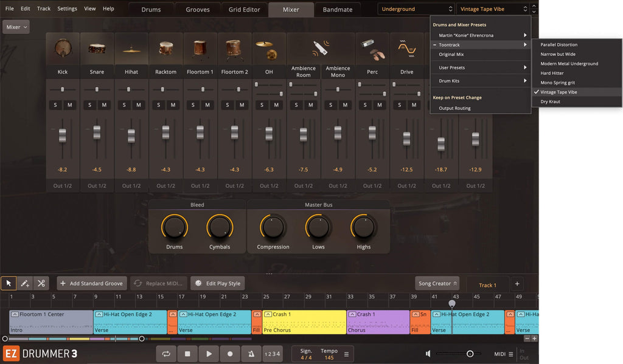
Task: Zoom out the timeline with minus icon
Action: point(527,338)
